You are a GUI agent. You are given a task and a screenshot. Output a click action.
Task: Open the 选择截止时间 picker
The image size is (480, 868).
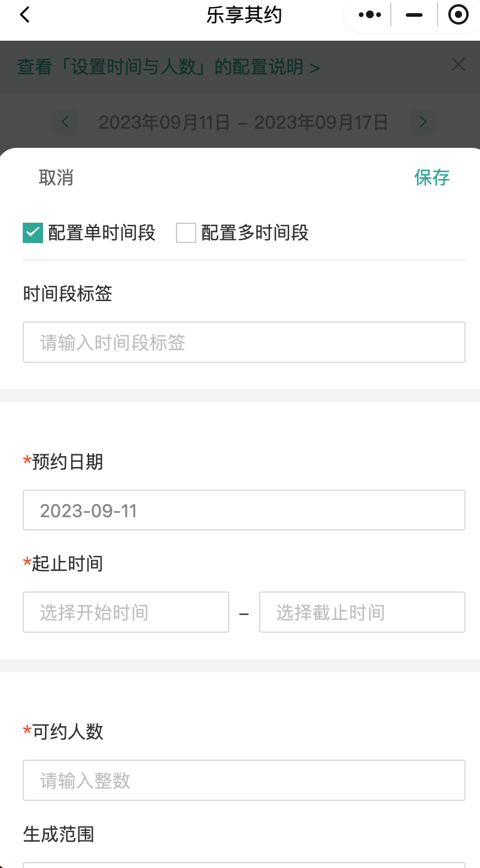362,612
